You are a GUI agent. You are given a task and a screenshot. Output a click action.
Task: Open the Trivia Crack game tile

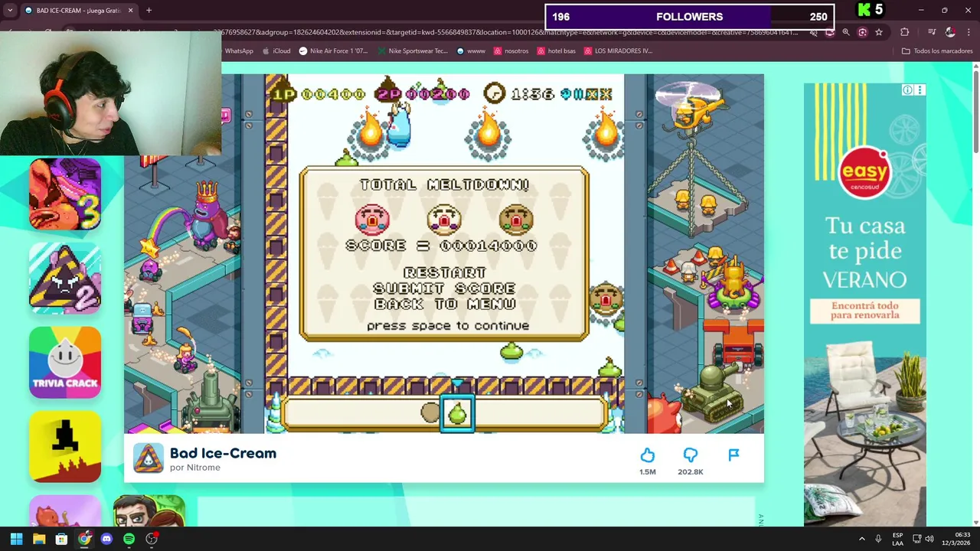click(65, 363)
